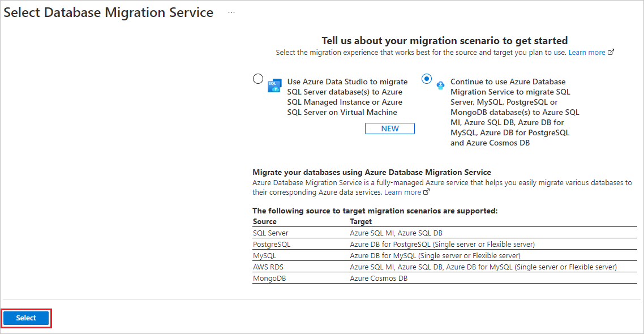Click the Continue to use Azure Database Migration description
The width and height of the screenshot is (644, 334).
[514, 112]
